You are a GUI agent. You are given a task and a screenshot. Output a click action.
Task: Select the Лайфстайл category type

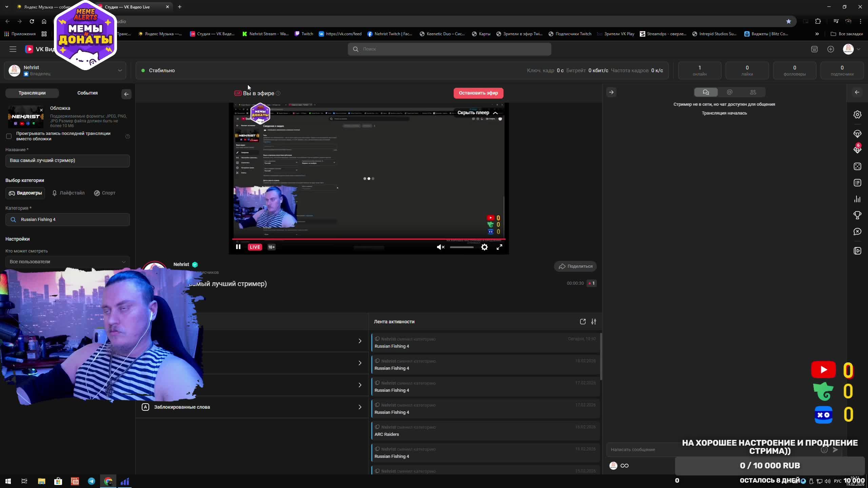click(68, 193)
